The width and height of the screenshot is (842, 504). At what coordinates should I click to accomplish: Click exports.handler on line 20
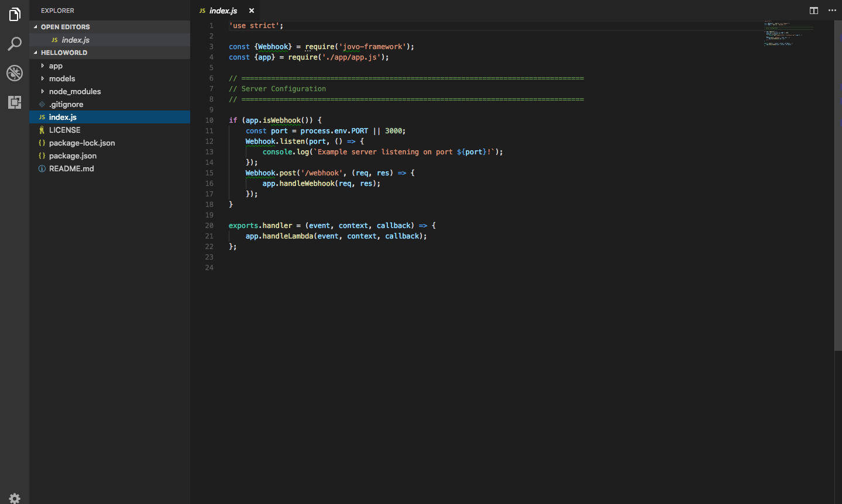tap(260, 226)
